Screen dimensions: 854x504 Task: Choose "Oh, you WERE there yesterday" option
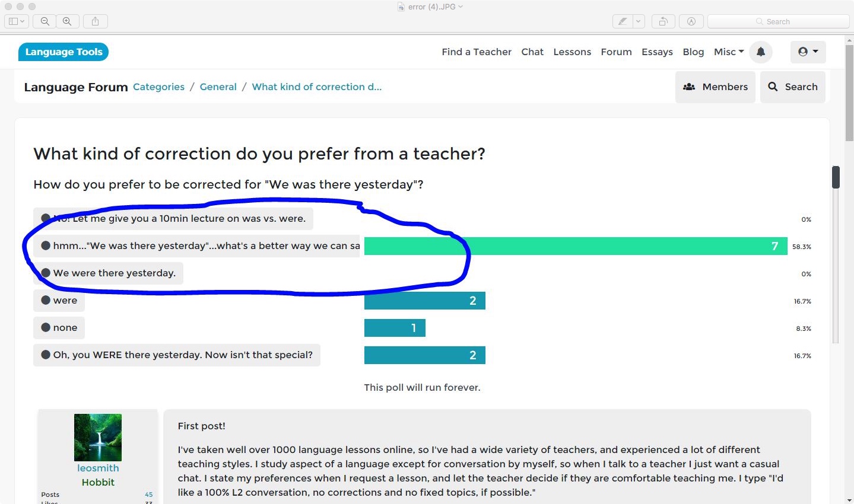click(x=176, y=355)
